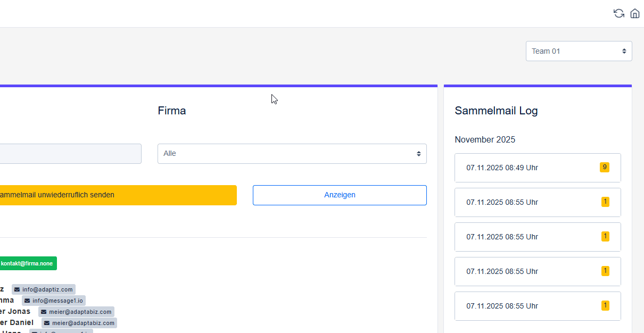Viewport: 644px width, 333px height.
Task: Open the Team 01 dropdown
Action: (579, 51)
